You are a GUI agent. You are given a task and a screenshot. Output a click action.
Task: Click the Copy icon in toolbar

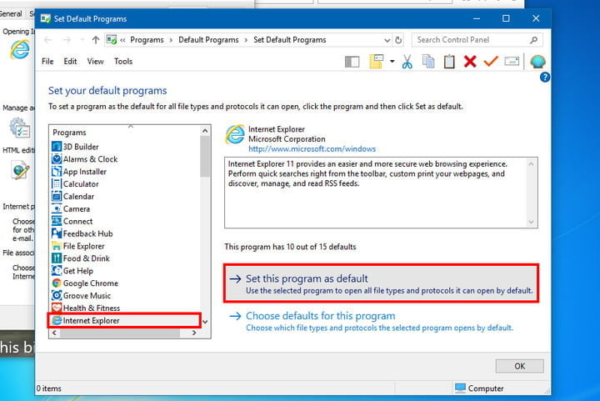pos(428,61)
